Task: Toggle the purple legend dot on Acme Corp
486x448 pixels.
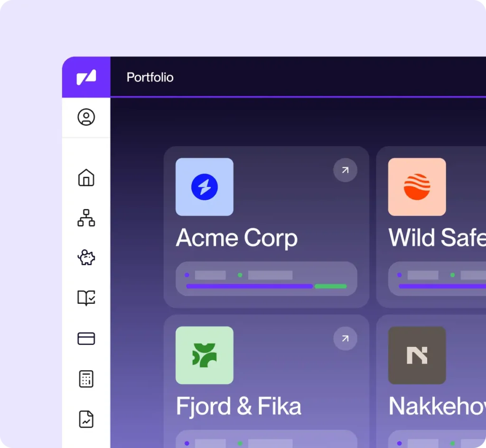Action: (187, 274)
